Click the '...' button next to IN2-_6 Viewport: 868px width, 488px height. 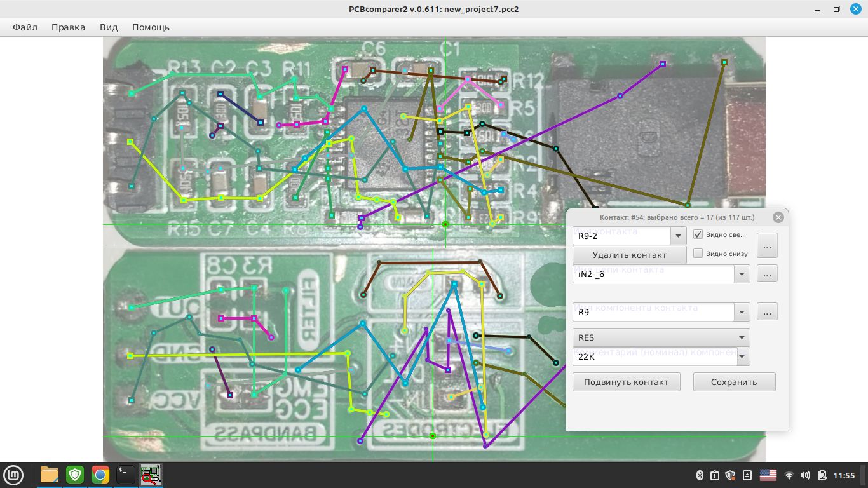(767, 274)
